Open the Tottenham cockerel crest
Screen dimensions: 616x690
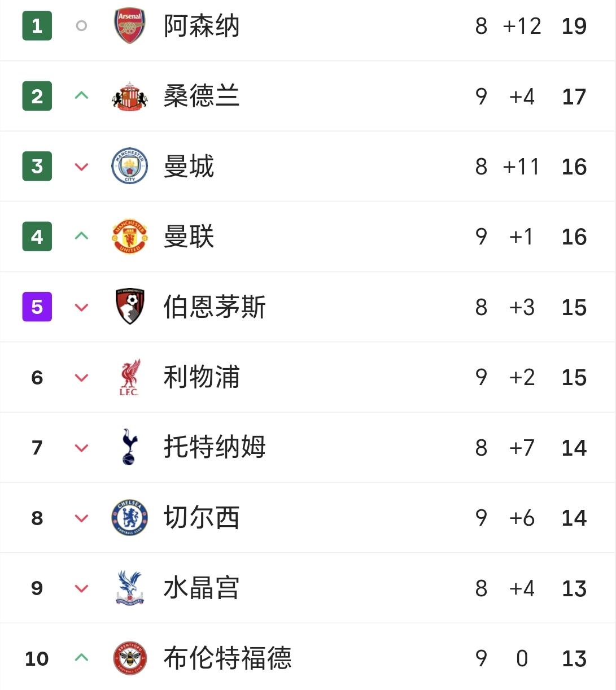tap(130, 447)
